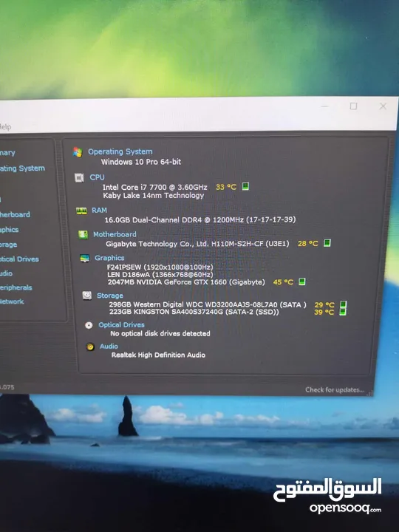399x532 pixels.
Task: Click the Storage drive icon
Action: pyautogui.click(x=87, y=296)
